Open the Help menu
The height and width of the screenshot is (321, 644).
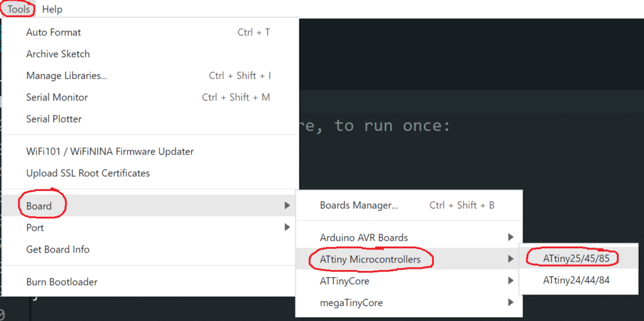coord(52,9)
